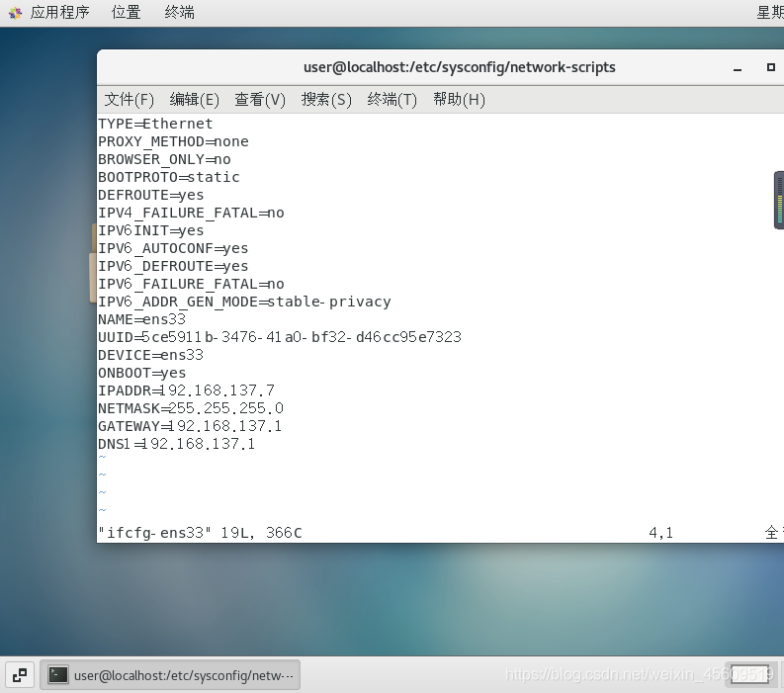Click the line NAME=ens33
This screenshot has width=784, height=693.
[142, 319]
